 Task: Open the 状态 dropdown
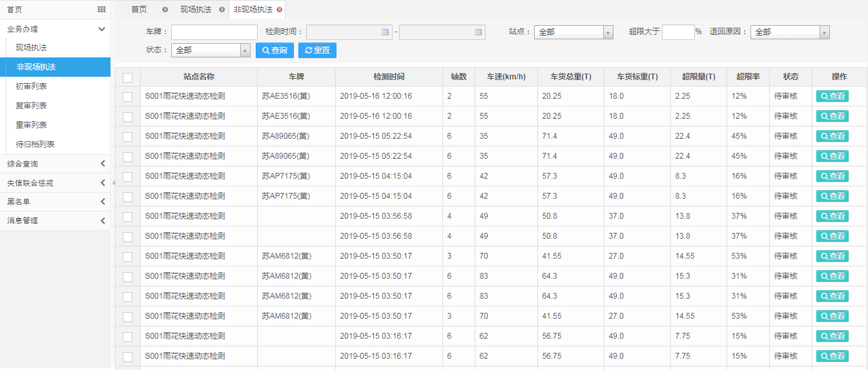(211, 50)
